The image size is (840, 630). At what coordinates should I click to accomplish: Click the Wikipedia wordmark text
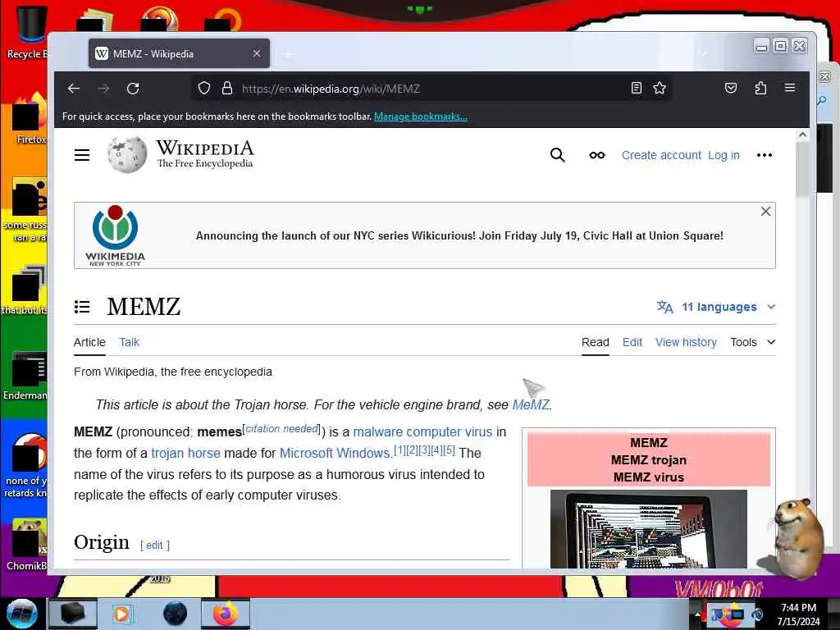pyautogui.click(x=204, y=148)
